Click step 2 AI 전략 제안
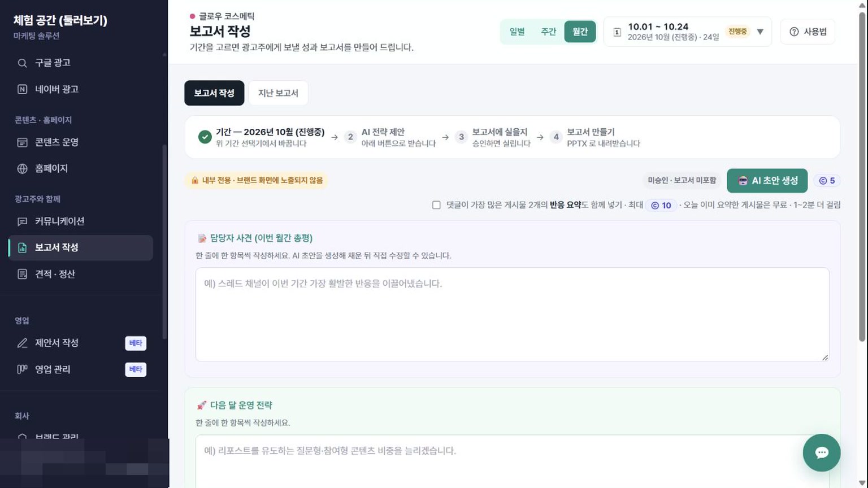The image size is (868, 488). tap(390, 137)
